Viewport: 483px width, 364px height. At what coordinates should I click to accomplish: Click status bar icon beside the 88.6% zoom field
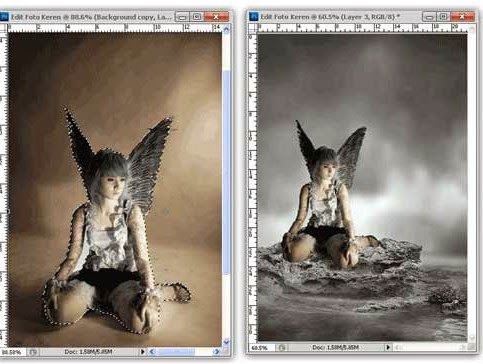tap(33, 352)
